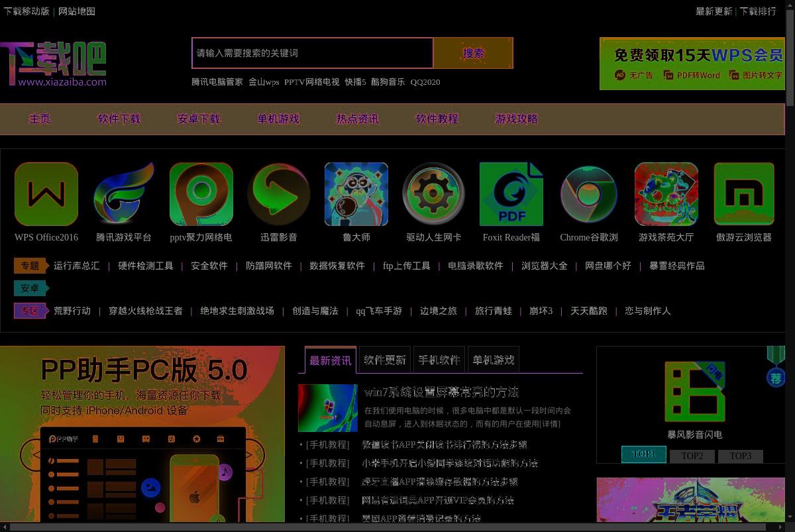Open 游戏攻略 in the navigation bar

point(517,119)
